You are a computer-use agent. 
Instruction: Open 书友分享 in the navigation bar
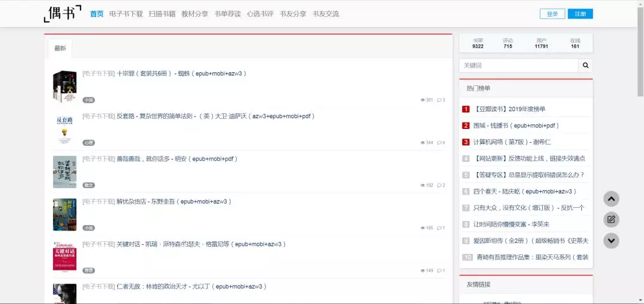(x=293, y=14)
